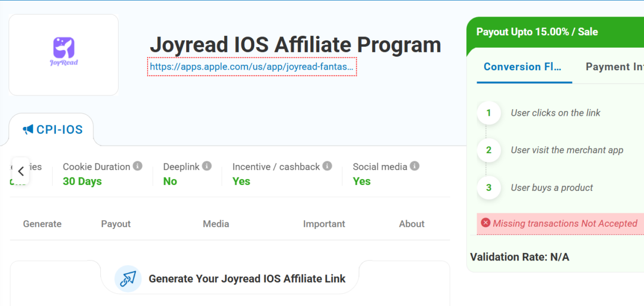Click the Incentive / cashback info icon

(x=327, y=166)
